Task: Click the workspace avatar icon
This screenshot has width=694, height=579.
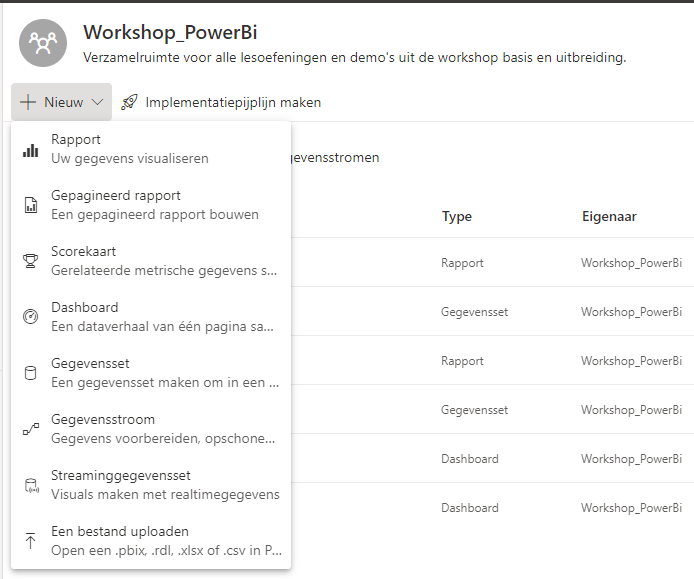Action: (43, 43)
